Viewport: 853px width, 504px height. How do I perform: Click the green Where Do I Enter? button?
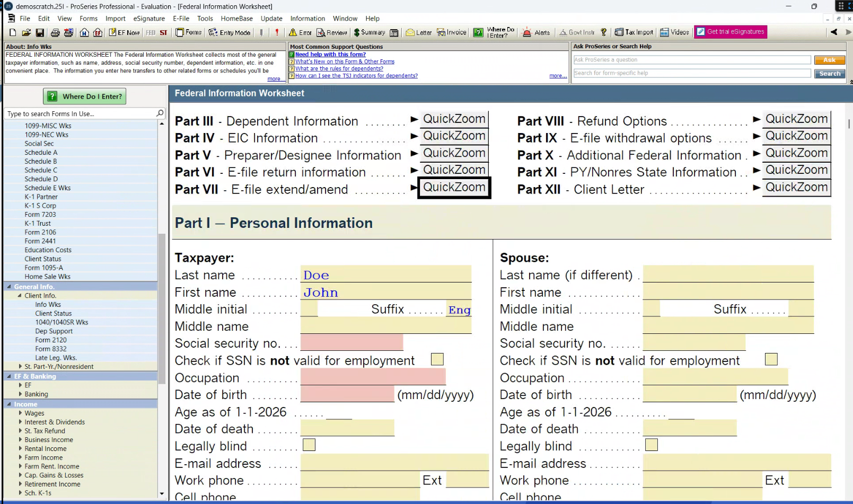point(85,96)
